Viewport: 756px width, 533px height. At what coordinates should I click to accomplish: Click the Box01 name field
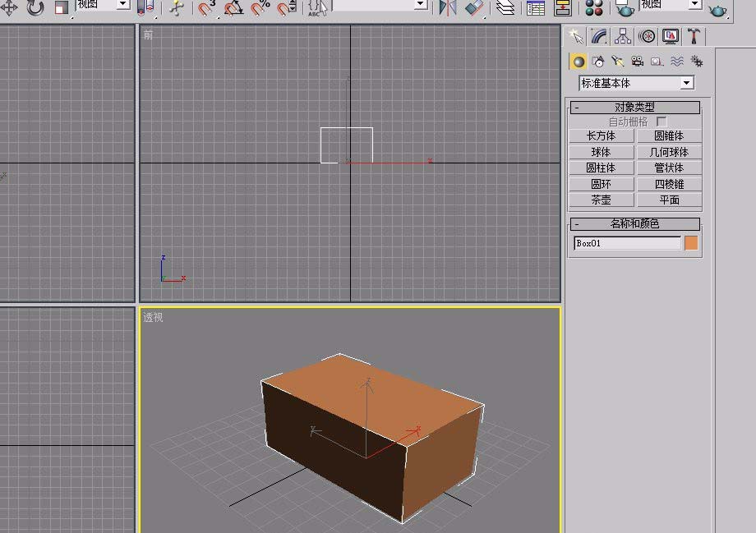click(627, 243)
